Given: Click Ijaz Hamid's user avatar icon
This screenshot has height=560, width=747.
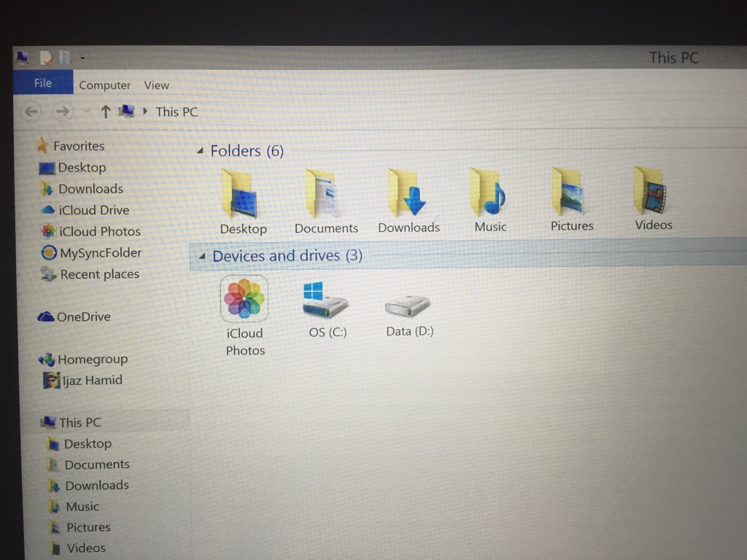Looking at the screenshot, I should click(51, 380).
